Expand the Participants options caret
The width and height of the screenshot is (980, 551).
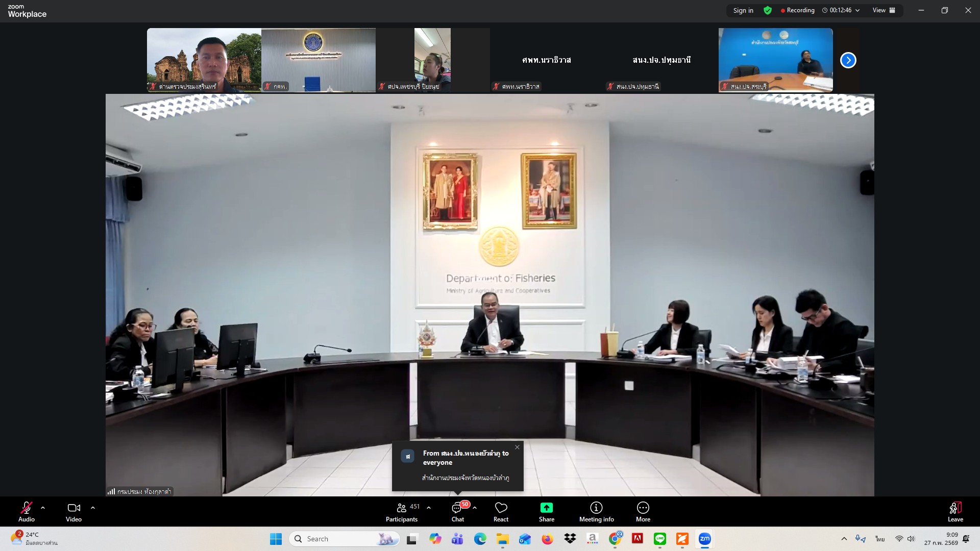pos(429,508)
